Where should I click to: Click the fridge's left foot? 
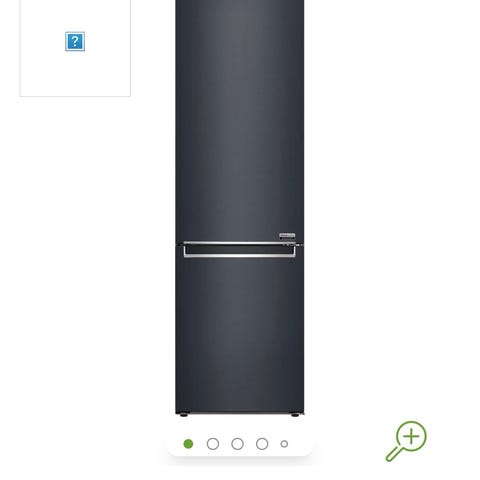click(x=183, y=415)
